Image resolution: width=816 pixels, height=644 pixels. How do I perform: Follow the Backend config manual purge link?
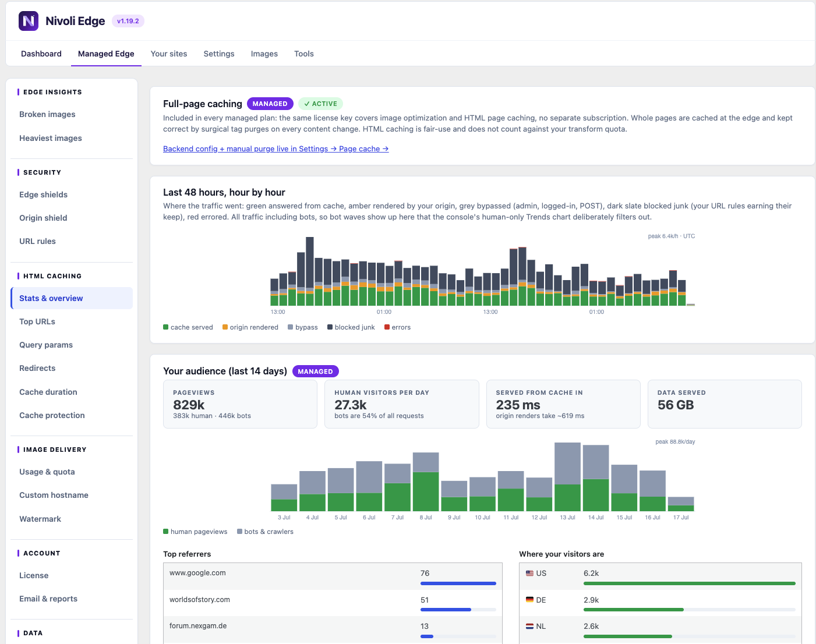[275, 149]
